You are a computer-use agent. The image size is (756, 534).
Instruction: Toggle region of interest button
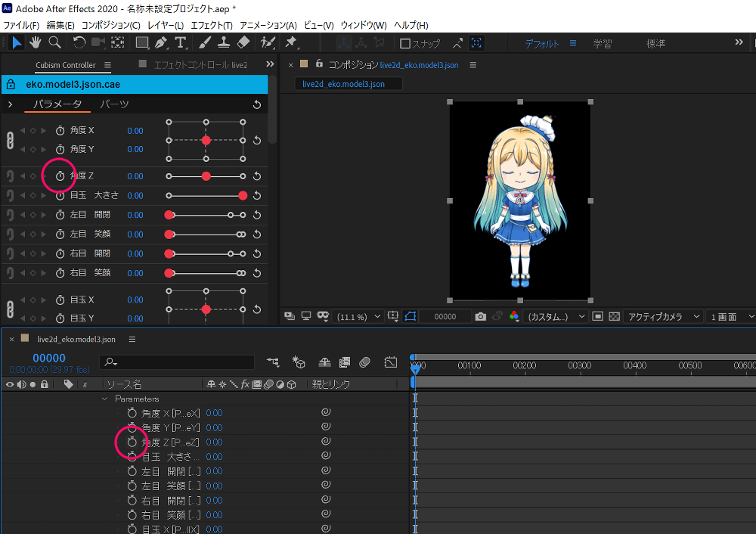[x=598, y=316]
